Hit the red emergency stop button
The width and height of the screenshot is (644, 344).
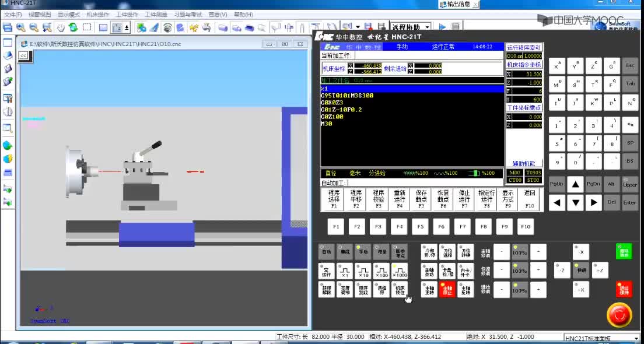click(619, 315)
